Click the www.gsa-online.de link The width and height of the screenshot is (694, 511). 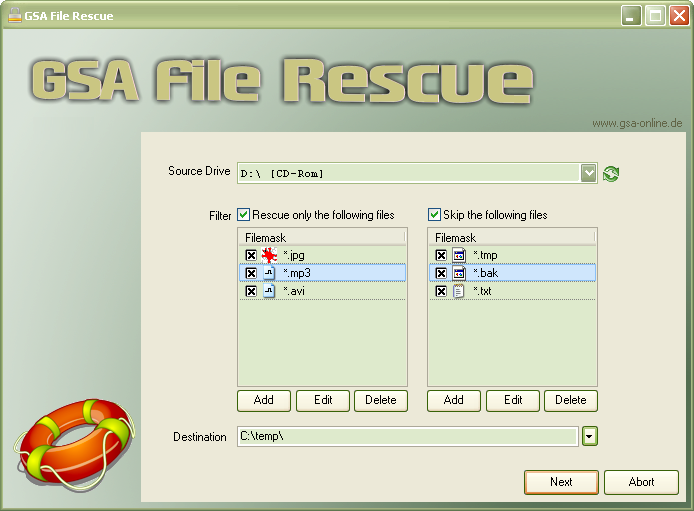pos(637,123)
